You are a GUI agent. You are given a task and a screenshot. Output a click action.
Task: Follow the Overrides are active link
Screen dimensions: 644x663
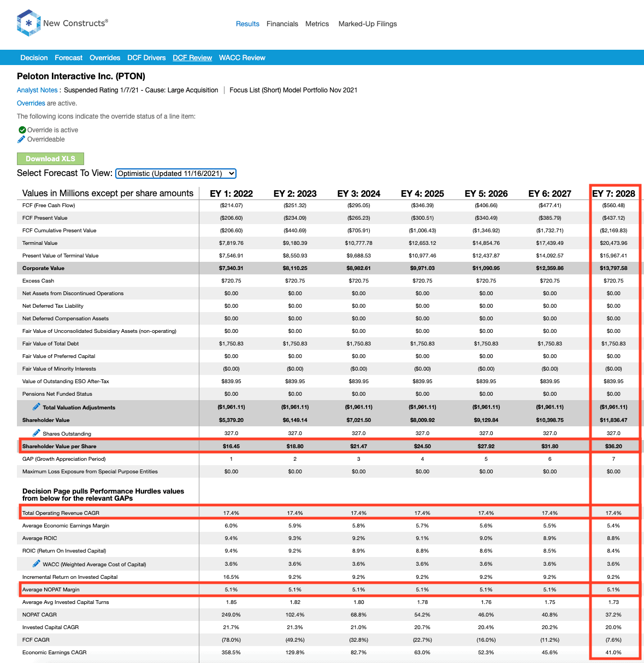click(x=31, y=103)
